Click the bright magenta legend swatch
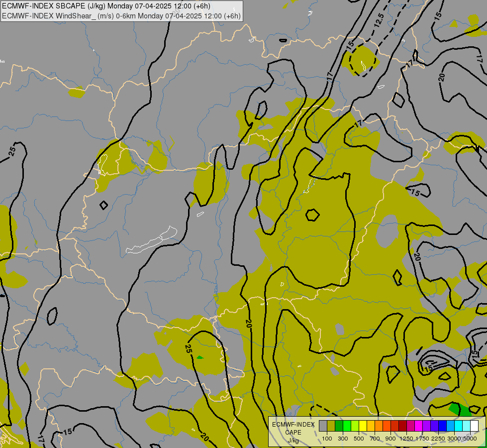 click(419, 426)
